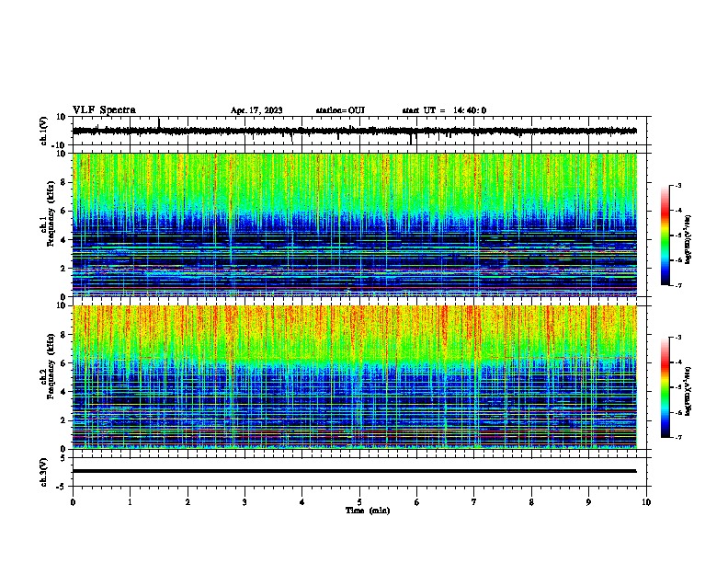Click time-axis tick label 9

coord(588,502)
